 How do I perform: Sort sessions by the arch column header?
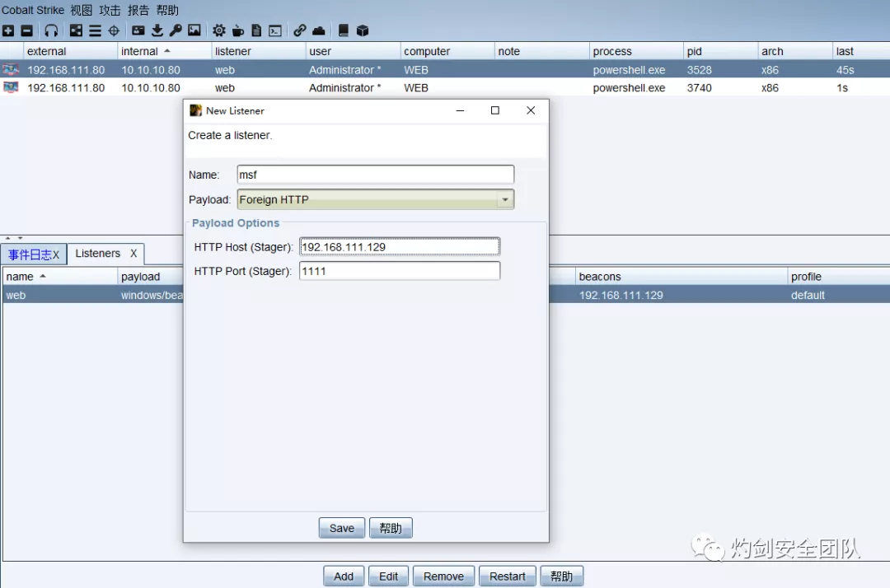click(795, 51)
